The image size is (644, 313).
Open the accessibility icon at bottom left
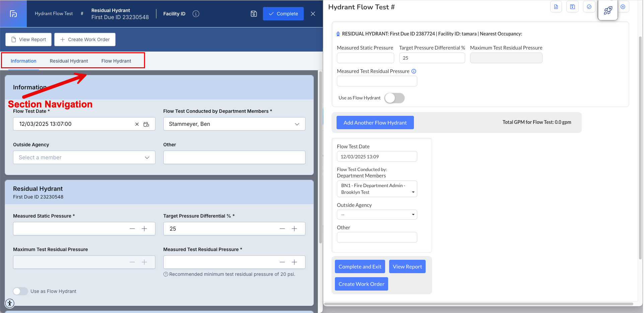point(10,303)
